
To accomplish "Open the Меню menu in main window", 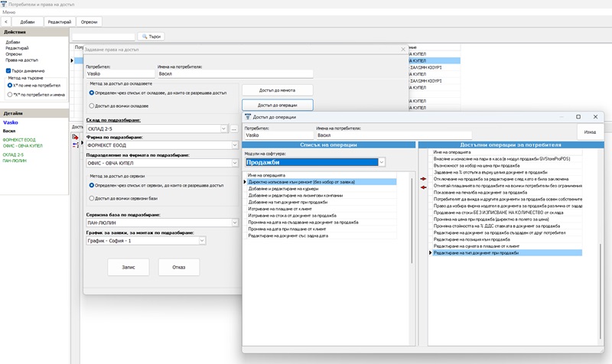I will (9, 12).
